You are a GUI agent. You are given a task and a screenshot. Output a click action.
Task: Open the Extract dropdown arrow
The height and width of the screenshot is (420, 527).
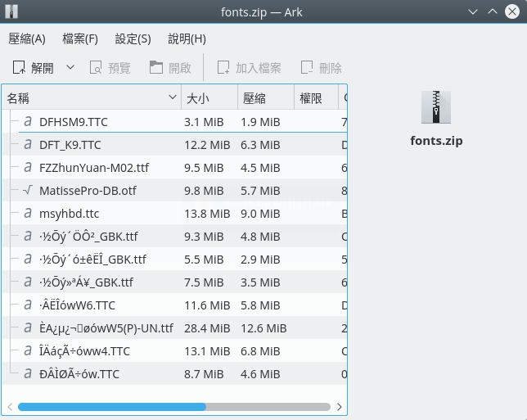70,67
